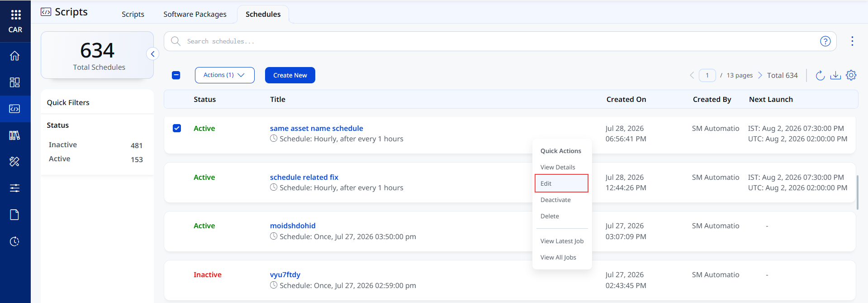Open the moidshdohid schedule link

pos(293,226)
